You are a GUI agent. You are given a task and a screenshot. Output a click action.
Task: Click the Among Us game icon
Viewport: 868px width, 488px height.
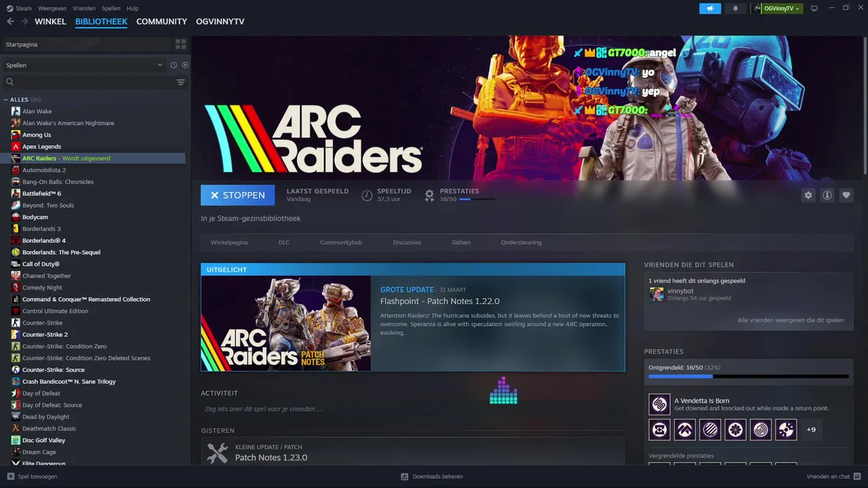click(16, 135)
